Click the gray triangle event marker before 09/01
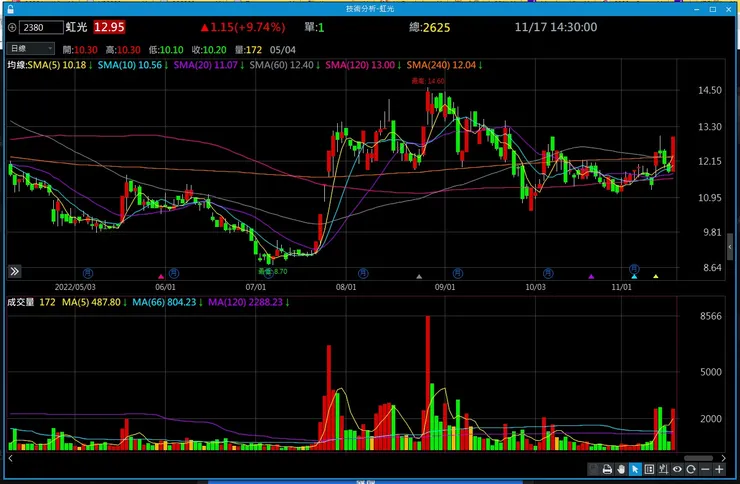Image resolution: width=740 pixels, height=484 pixels. tap(419, 276)
